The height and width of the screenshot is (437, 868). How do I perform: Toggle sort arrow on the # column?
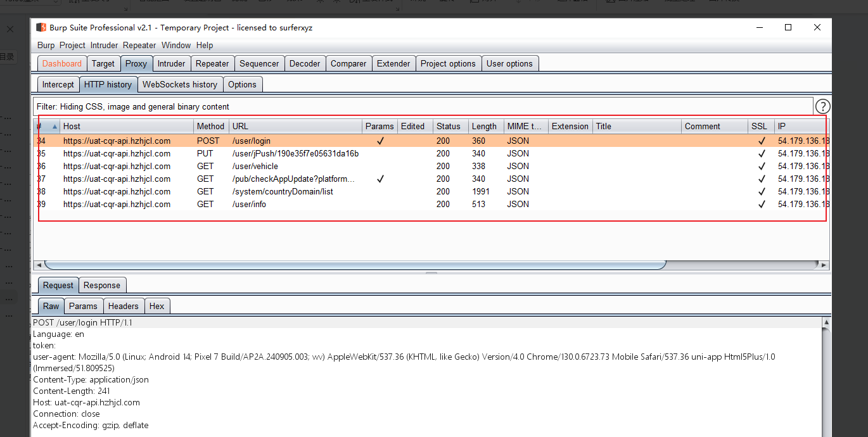point(54,126)
